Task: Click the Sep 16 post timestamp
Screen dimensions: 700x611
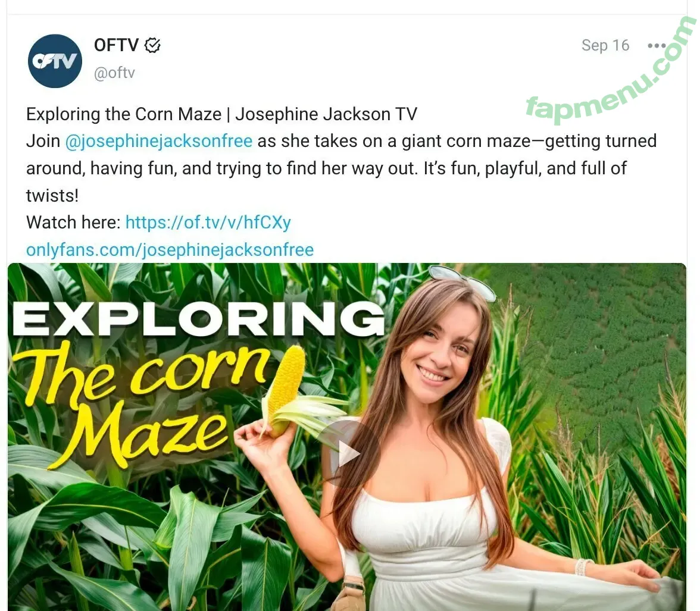Action: point(605,45)
